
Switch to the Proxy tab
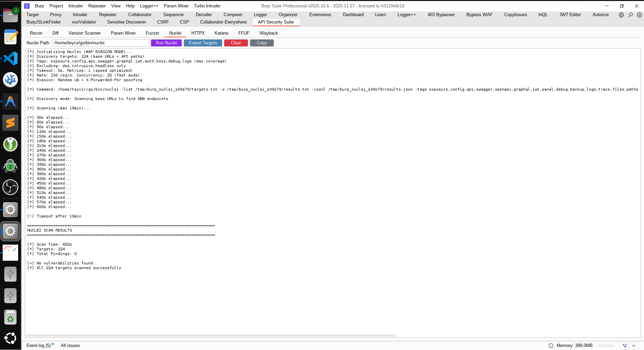tap(56, 14)
